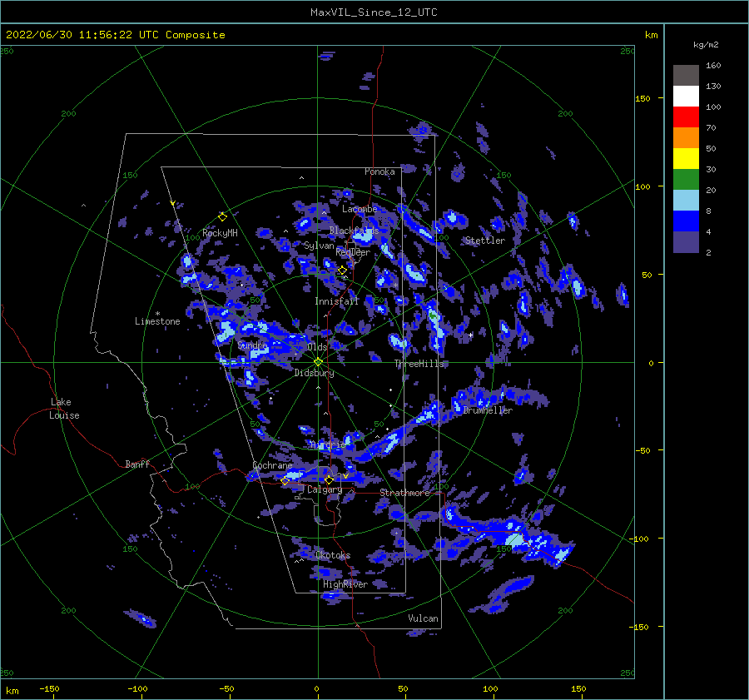Pick the red 70-100 legend swatch
The image size is (749, 700).
click(686, 117)
